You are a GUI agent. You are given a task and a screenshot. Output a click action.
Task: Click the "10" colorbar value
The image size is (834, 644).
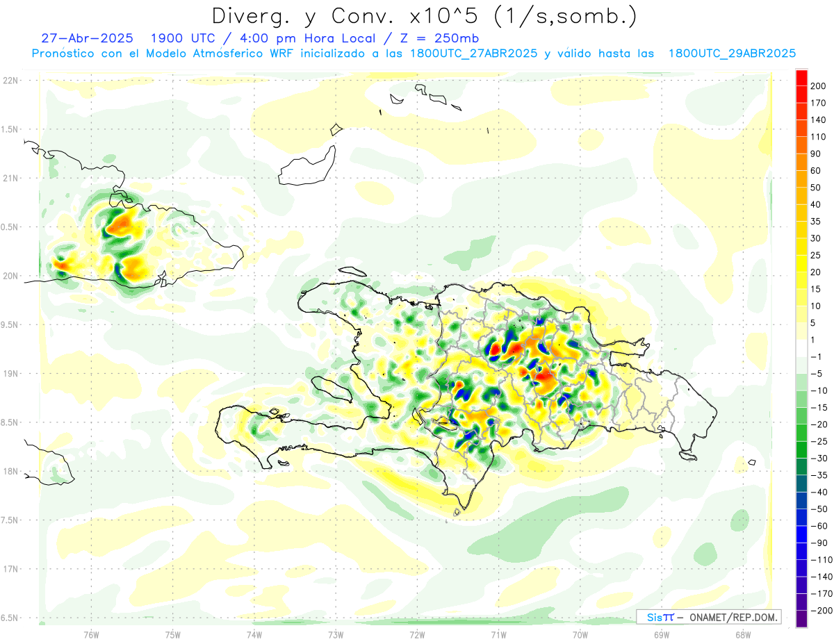click(x=816, y=306)
